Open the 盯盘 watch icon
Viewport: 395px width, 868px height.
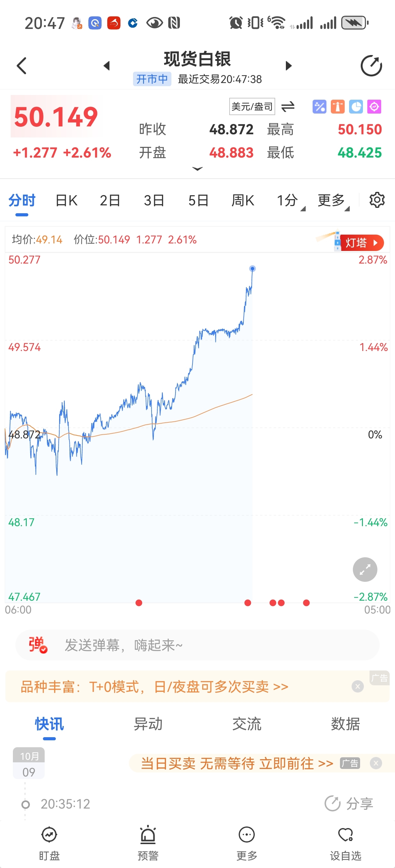[49, 835]
